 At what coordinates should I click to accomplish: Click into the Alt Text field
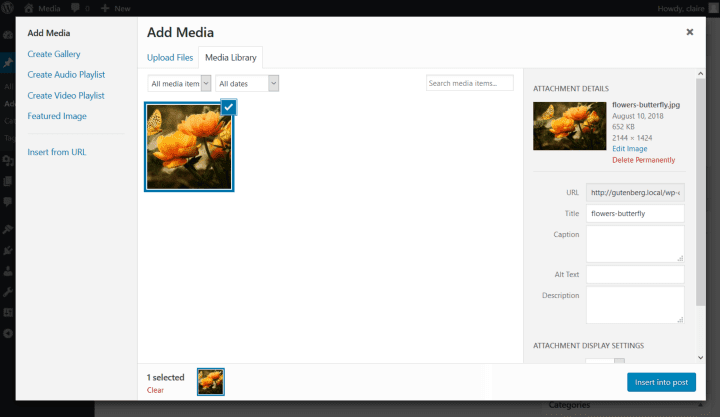pos(635,275)
